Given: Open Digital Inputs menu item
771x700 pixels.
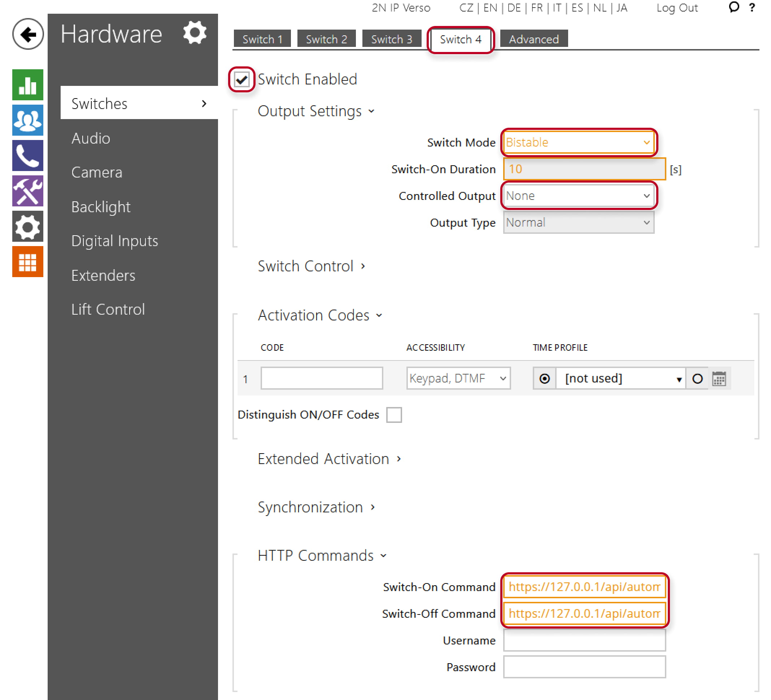Looking at the screenshot, I should 115,241.
